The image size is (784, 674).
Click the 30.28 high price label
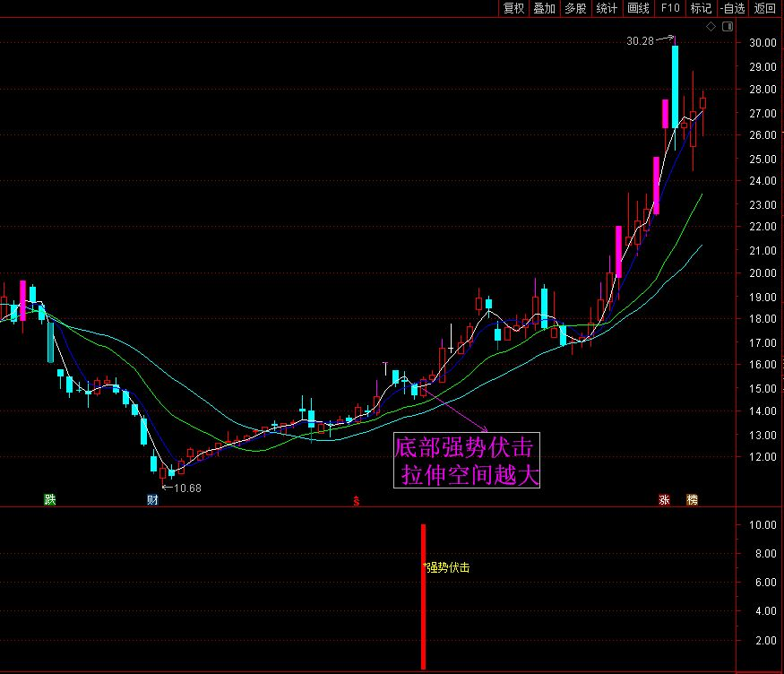tap(640, 41)
